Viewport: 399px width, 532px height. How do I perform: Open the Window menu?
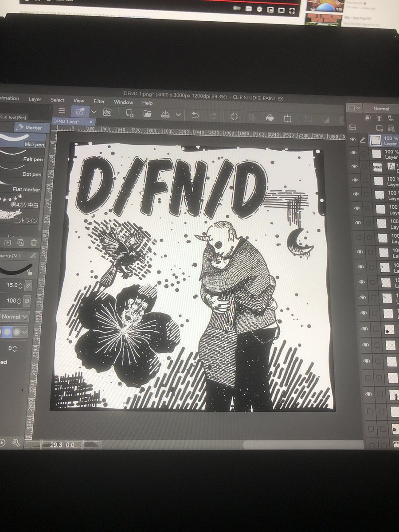tap(123, 102)
